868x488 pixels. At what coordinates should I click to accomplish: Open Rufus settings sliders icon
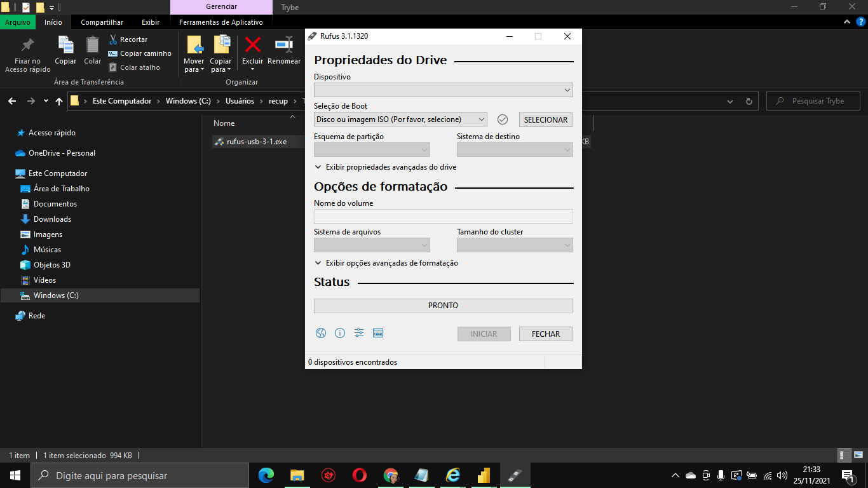pos(359,333)
